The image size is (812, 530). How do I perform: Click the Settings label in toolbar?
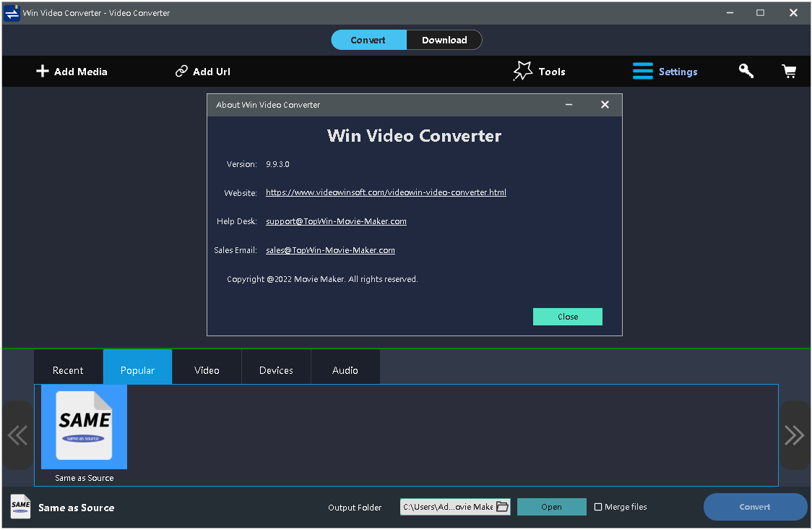tap(678, 72)
